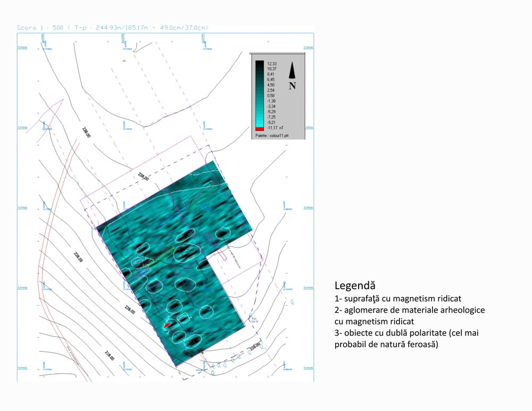Click the red swatch at the palette bottom

pos(259,129)
